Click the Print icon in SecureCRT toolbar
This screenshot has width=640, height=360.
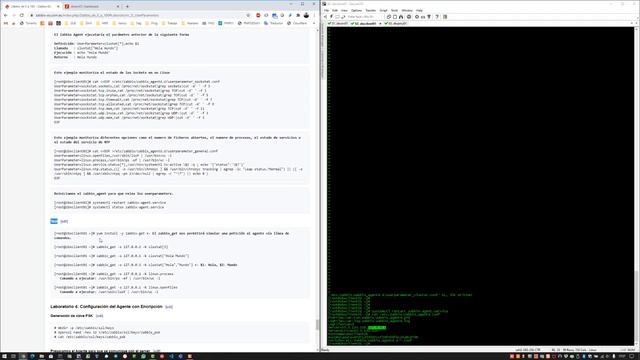tap(409, 17)
